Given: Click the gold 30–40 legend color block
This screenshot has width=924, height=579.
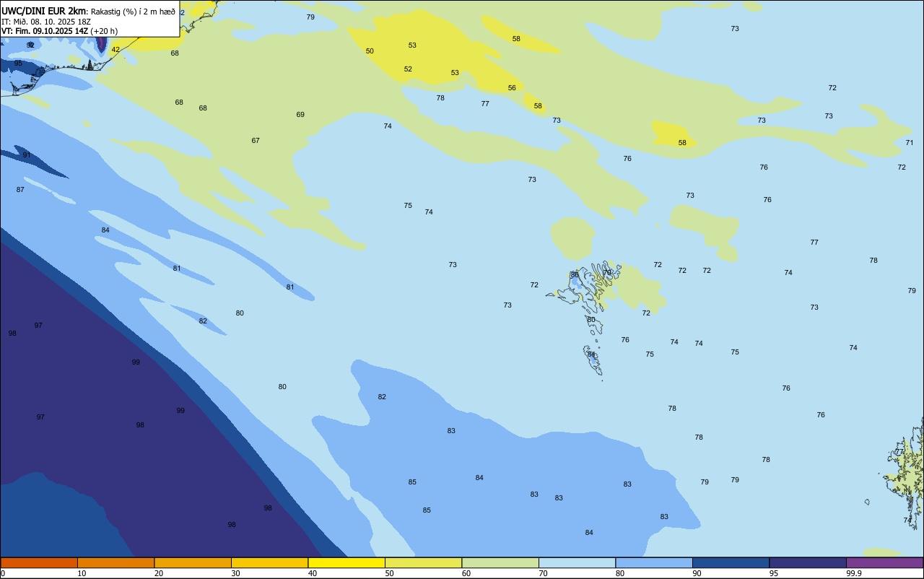Looking at the screenshot, I should tap(269, 562).
